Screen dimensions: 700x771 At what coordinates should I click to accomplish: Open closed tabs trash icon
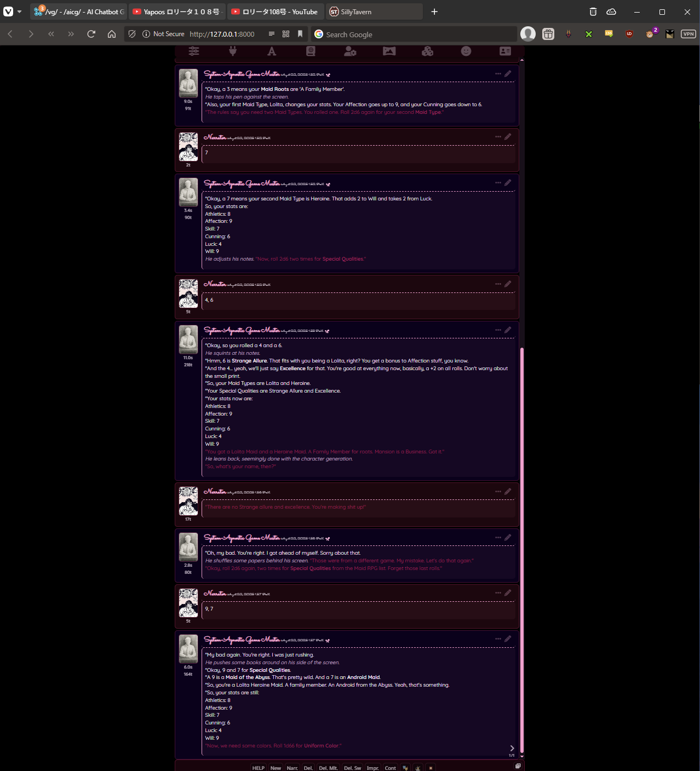[x=593, y=11]
